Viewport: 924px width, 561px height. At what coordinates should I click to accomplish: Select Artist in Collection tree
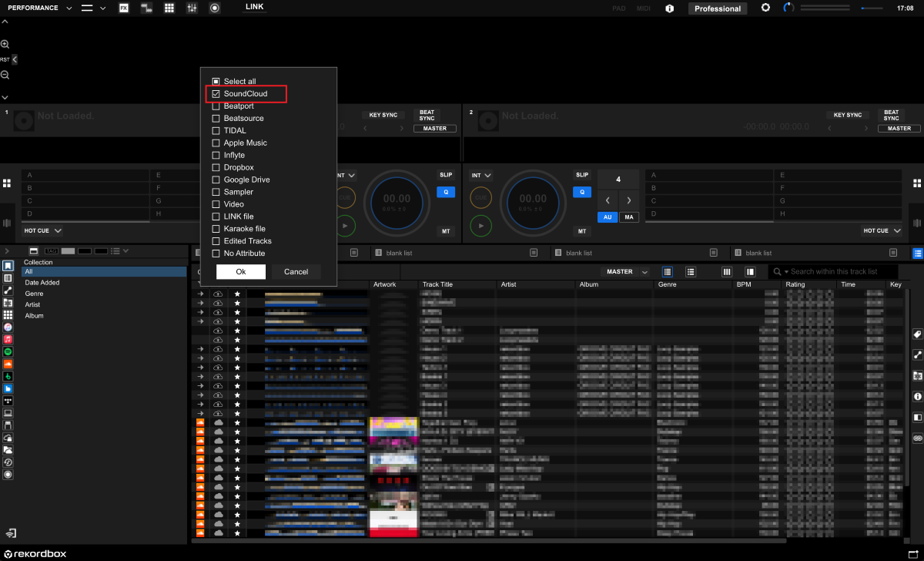click(32, 304)
